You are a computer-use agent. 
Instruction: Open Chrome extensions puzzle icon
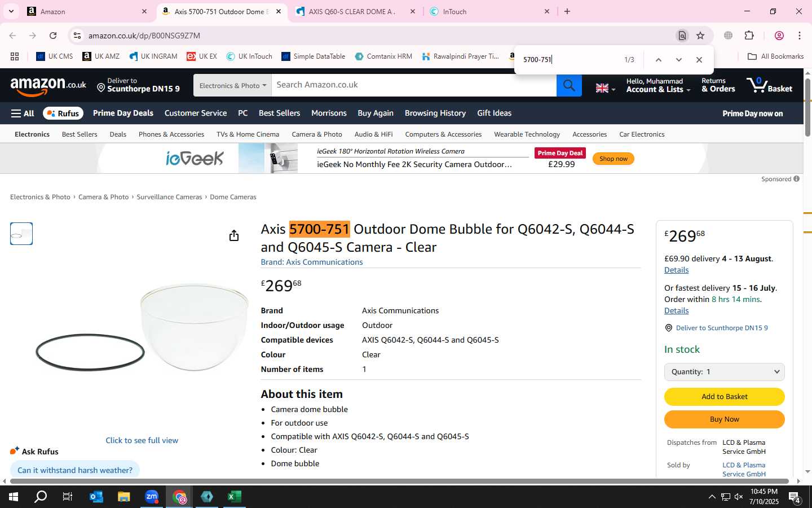coord(749,36)
